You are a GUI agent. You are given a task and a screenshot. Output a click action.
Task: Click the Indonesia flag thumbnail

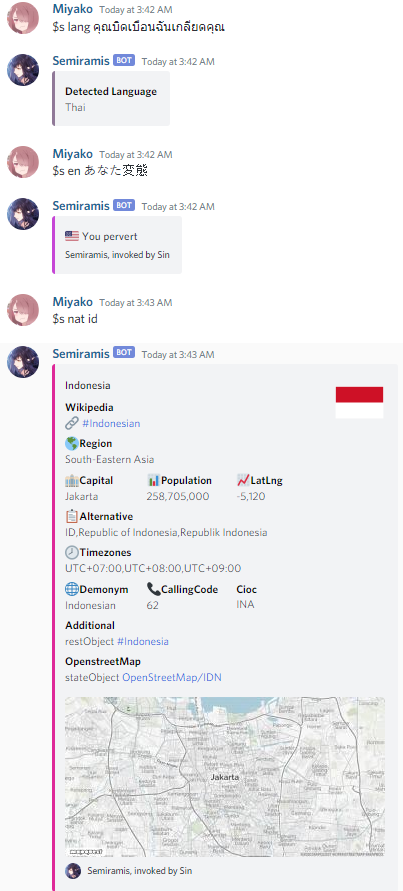tap(359, 402)
